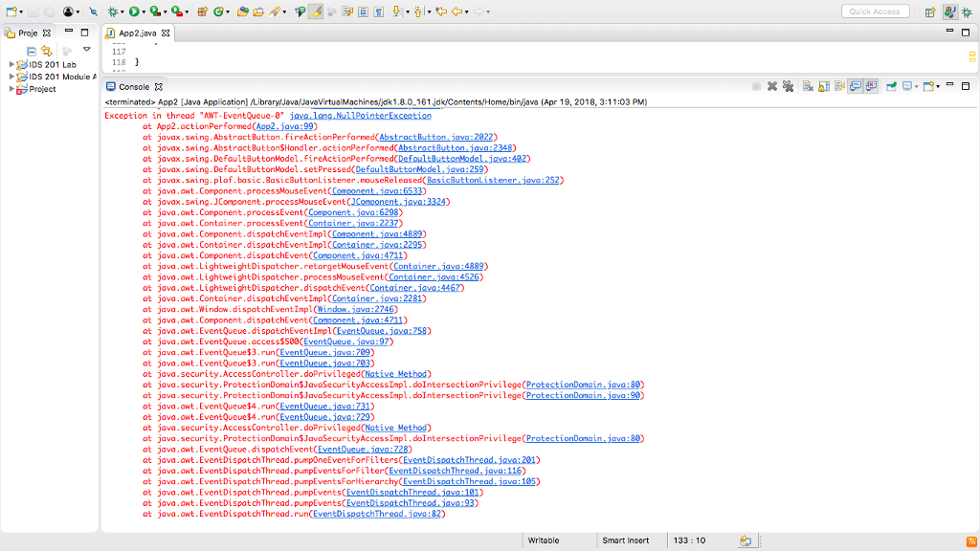Launch App2 with Coverage

[153, 11]
